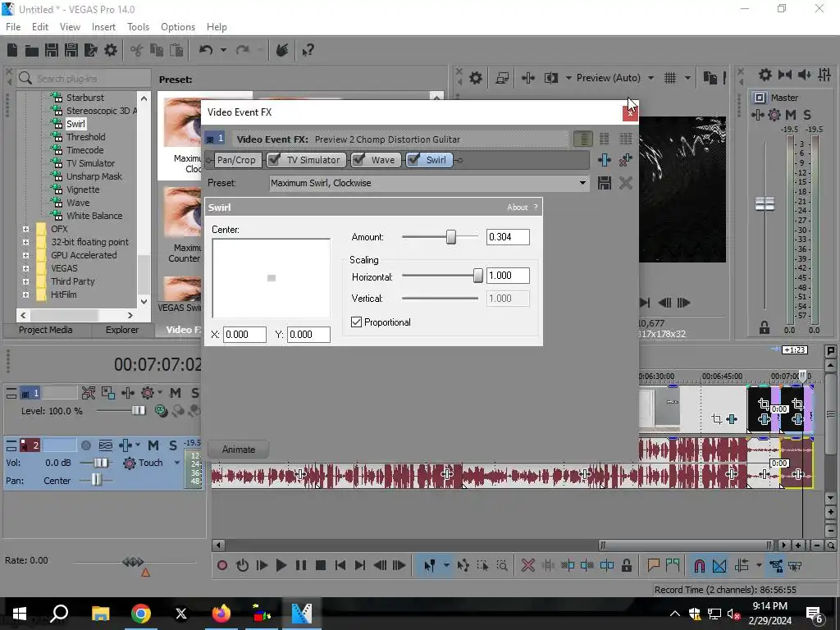Click Play in the transport bar
Screen dimensions: 840x630
click(x=281, y=565)
